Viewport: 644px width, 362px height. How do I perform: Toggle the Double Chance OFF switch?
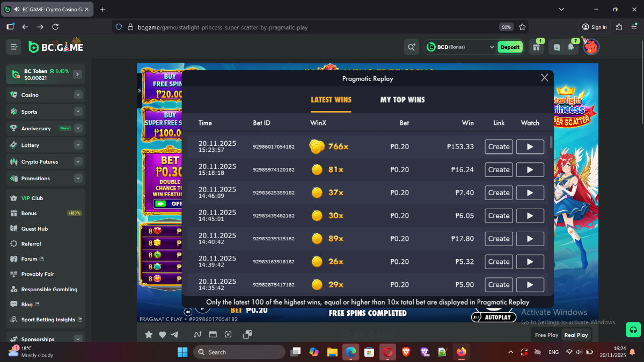tap(166, 204)
